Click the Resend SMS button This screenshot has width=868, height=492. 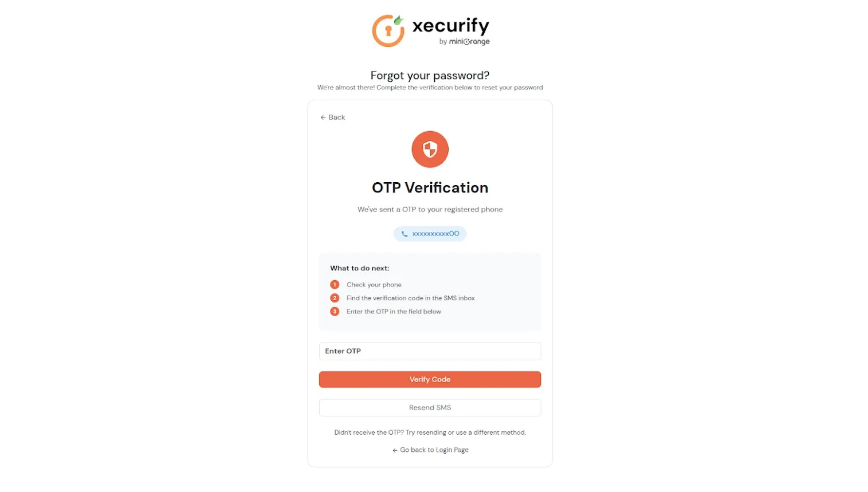click(x=430, y=407)
